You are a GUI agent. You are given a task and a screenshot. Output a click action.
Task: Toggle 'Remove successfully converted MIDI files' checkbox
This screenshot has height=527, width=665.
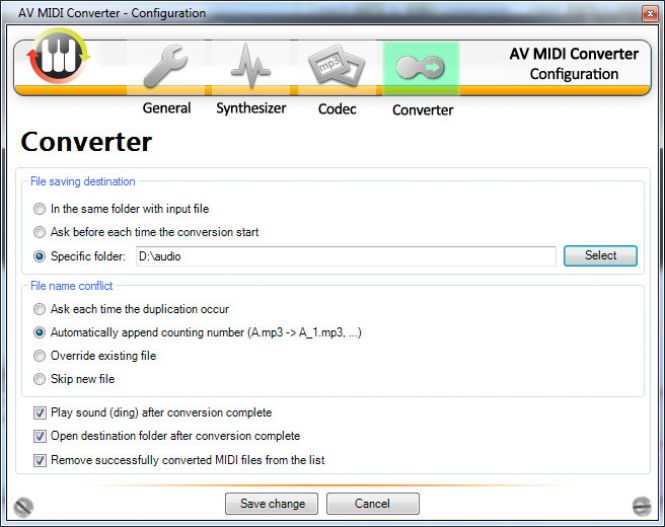click(x=40, y=460)
